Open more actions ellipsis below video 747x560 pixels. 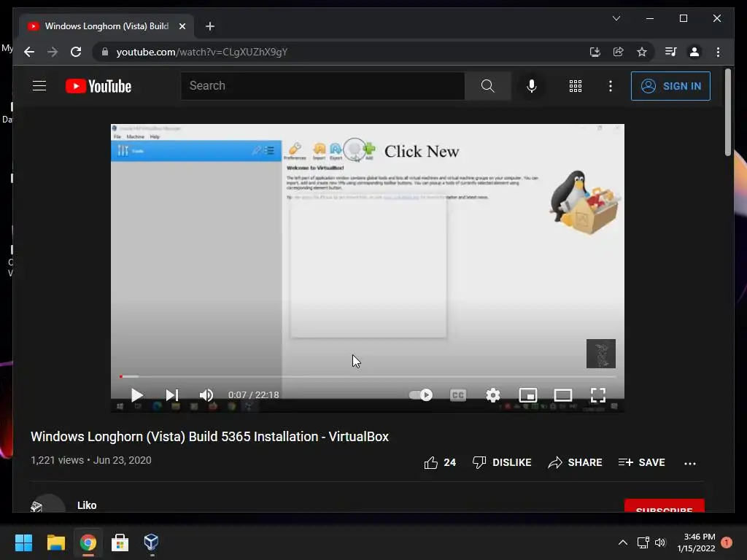[x=690, y=463]
